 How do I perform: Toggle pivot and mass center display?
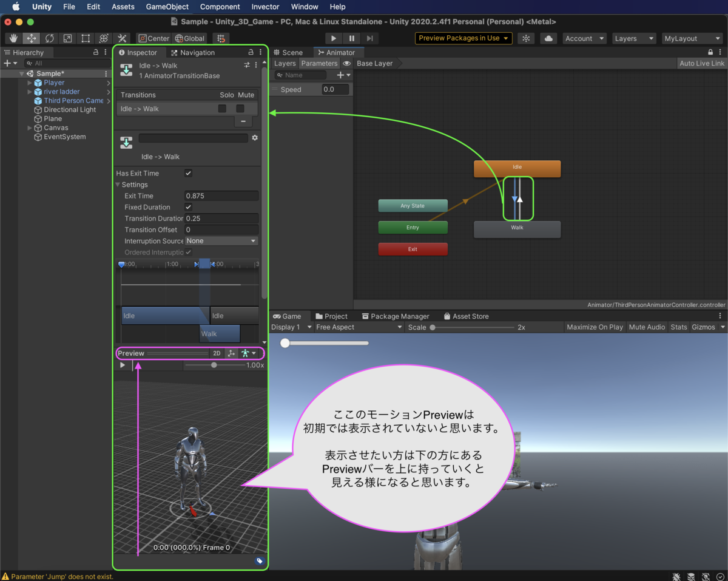coord(231,353)
